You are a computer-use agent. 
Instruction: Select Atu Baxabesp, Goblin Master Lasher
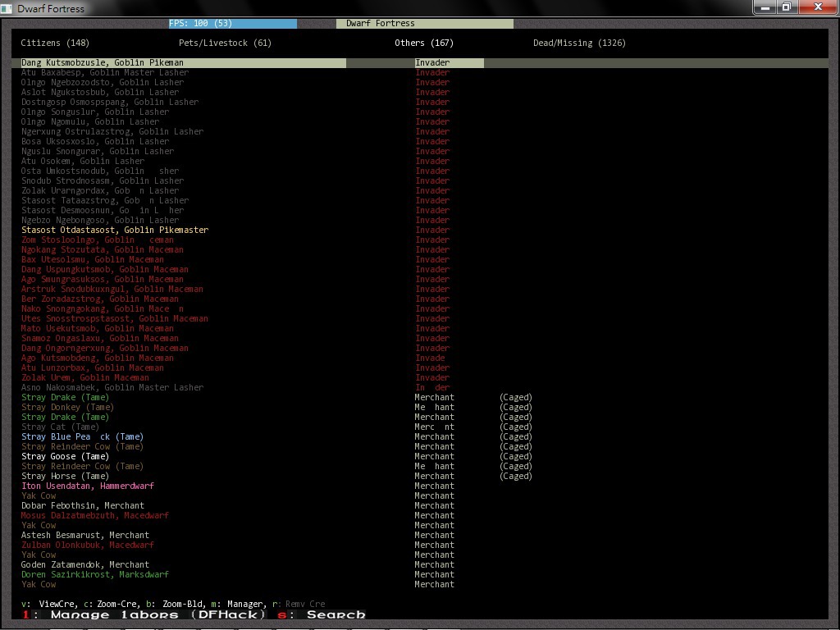tap(105, 72)
